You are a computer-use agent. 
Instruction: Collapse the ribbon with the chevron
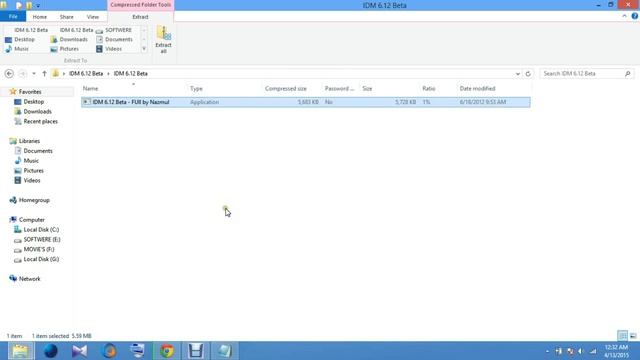click(624, 16)
